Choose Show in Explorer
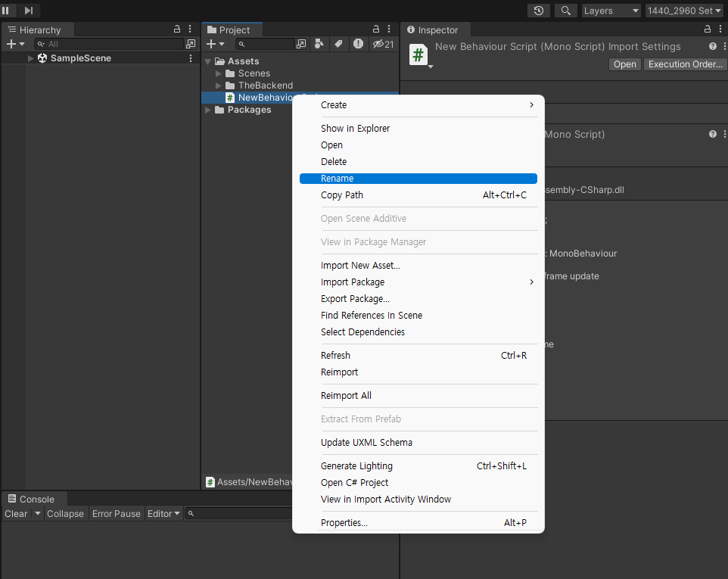Image resolution: width=728 pixels, height=579 pixels. 418,128
